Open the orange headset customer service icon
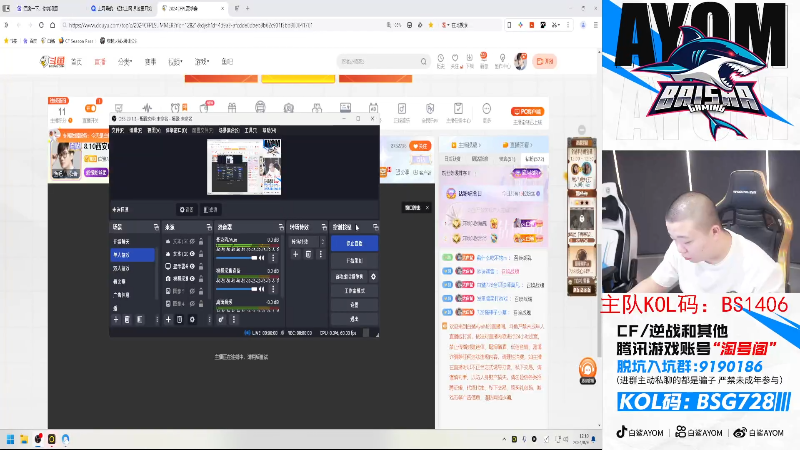The width and height of the screenshot is (800, 450). coord(587,370)
